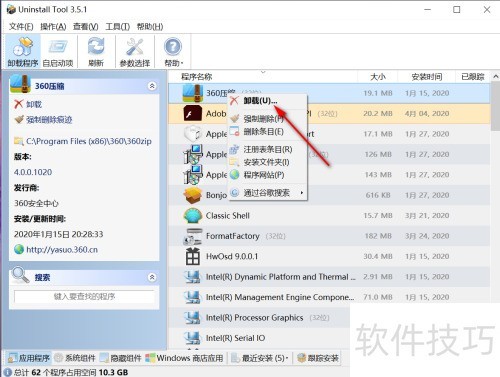
Task: Expand 通过谷歌搜索 submenu
Action: pyautogui.click(x=267, y=193)
